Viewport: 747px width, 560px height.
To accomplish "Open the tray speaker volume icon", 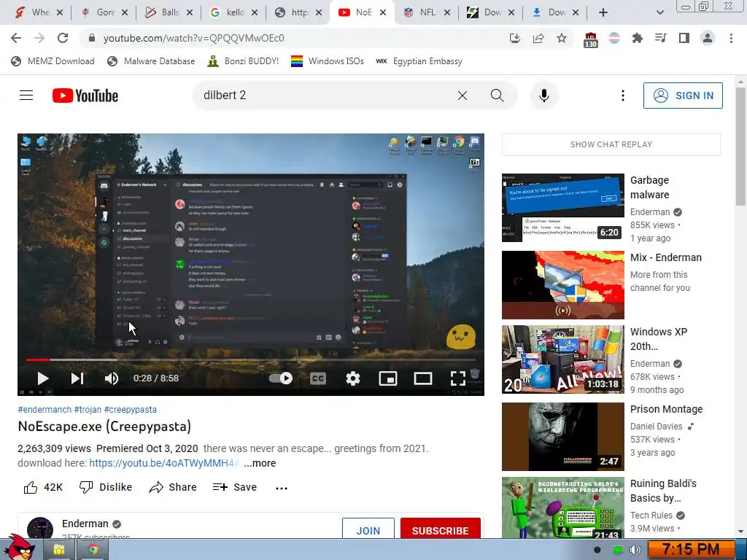I will pos(635,550).
